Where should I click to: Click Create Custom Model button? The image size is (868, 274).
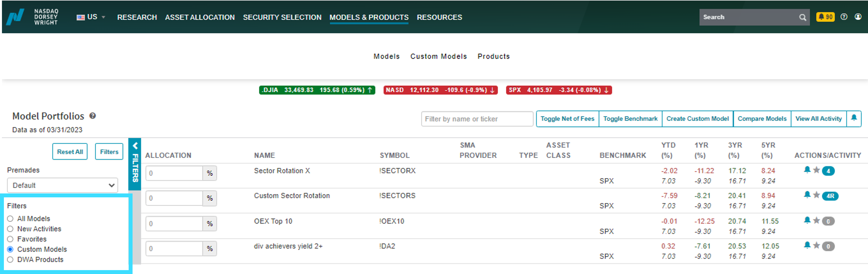coord(698,118)
